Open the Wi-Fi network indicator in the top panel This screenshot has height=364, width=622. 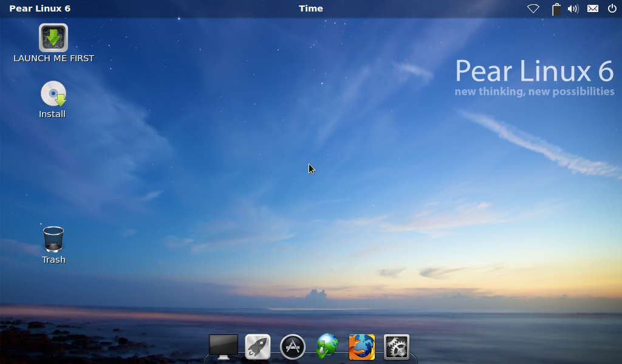click(533, 8)
